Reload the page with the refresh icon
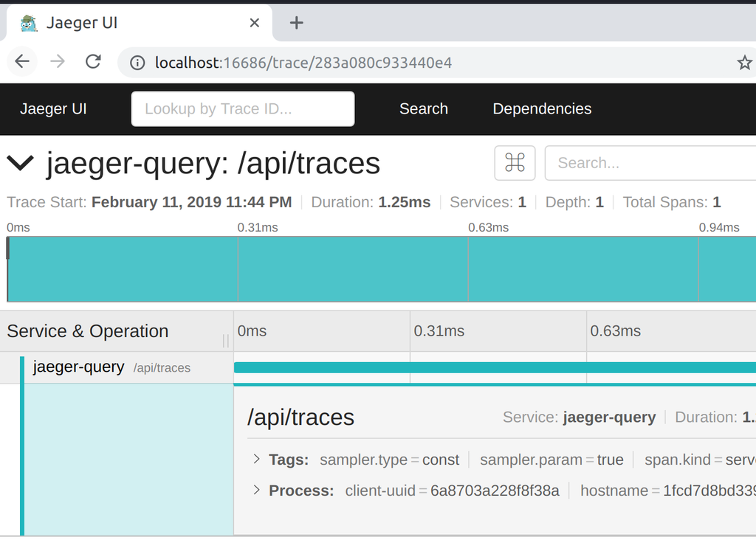Screen dimensions: 756x551 (93, 62)
